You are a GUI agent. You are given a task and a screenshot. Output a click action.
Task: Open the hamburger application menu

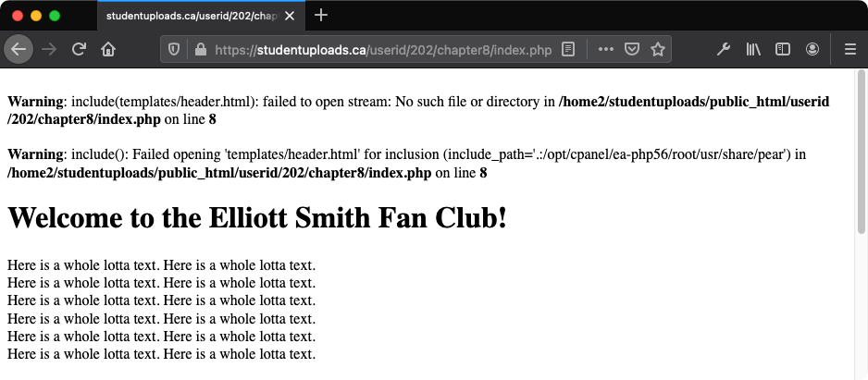pos(850,49)
